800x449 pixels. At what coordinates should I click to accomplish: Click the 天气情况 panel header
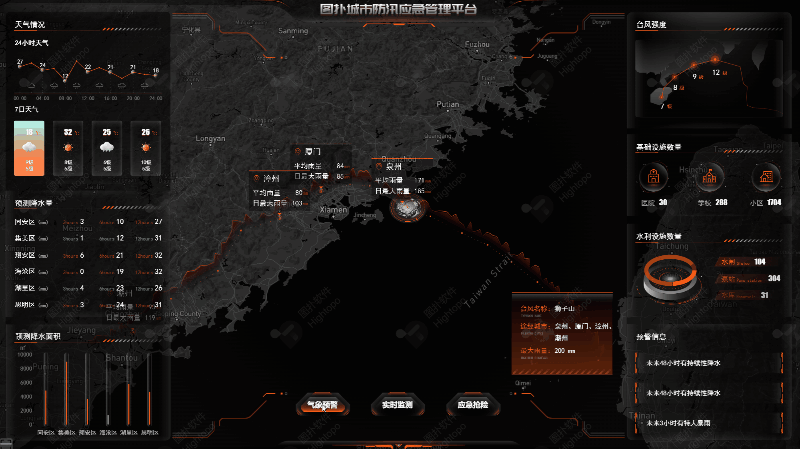(x=30, y=24)
